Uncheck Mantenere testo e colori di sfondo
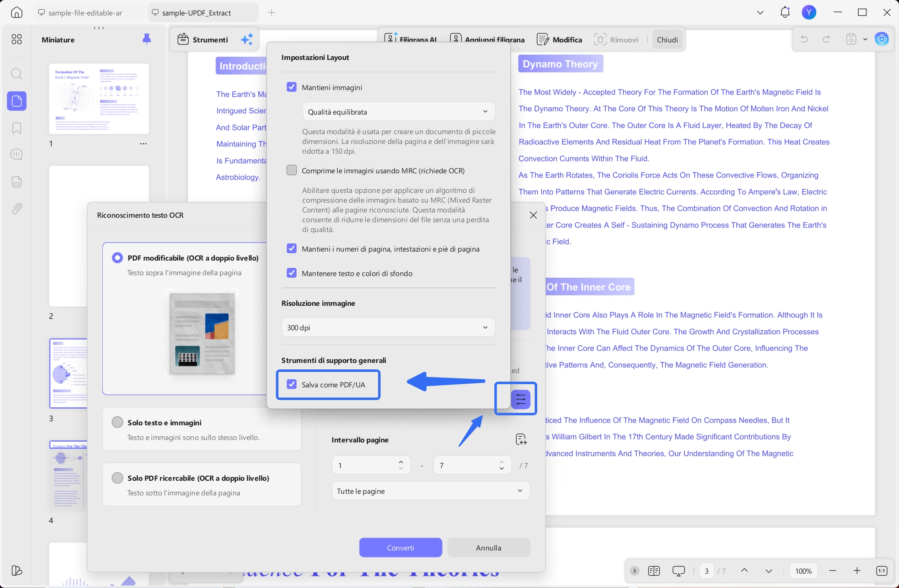The height and width of the screenshot is (588, 899). [292, 273]
